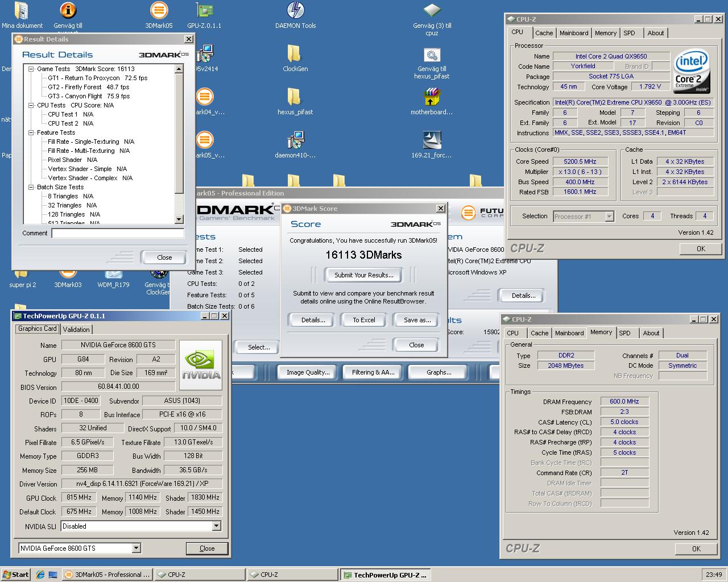Image resolution: width=728 pixels, height=582 pixels.
Task: Collapse the Batch Size Tests tree node
Action: (x=31, y=187)
